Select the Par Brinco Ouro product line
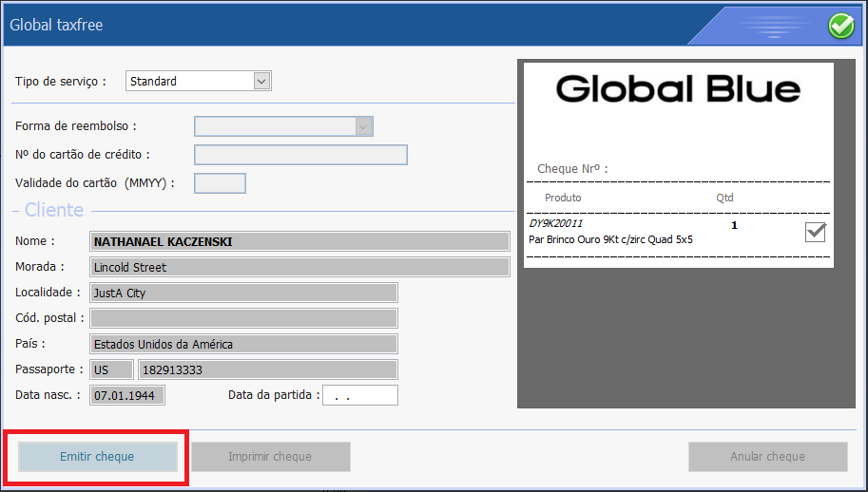Viewport: 868px width, 492px height. (x=610, y=239)
